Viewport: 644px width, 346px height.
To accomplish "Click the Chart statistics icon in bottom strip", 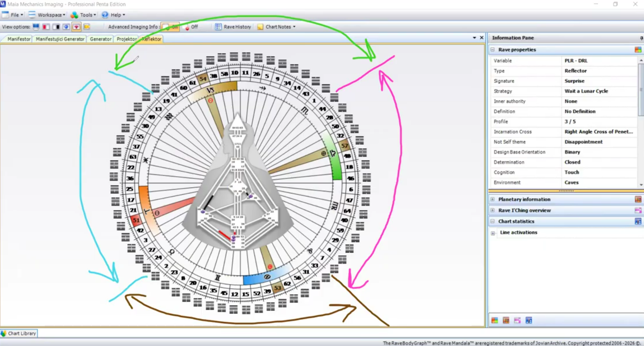I will [x=528, y=320].
